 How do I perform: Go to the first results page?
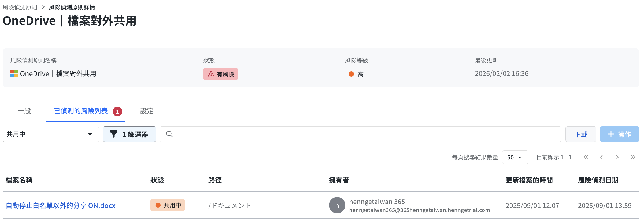[586, 157]
